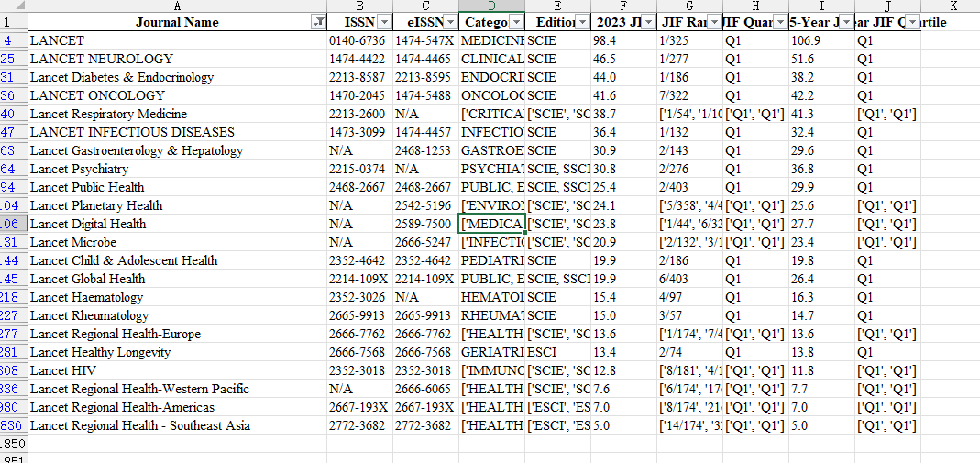
Task: Click ISSN value 2215-0374
Action: [360, 170]
